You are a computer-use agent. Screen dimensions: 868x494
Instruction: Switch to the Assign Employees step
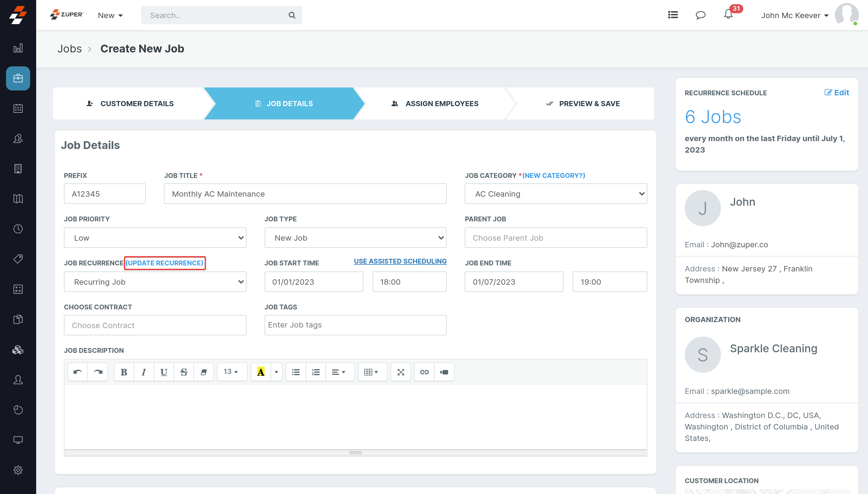pos(435,103)
